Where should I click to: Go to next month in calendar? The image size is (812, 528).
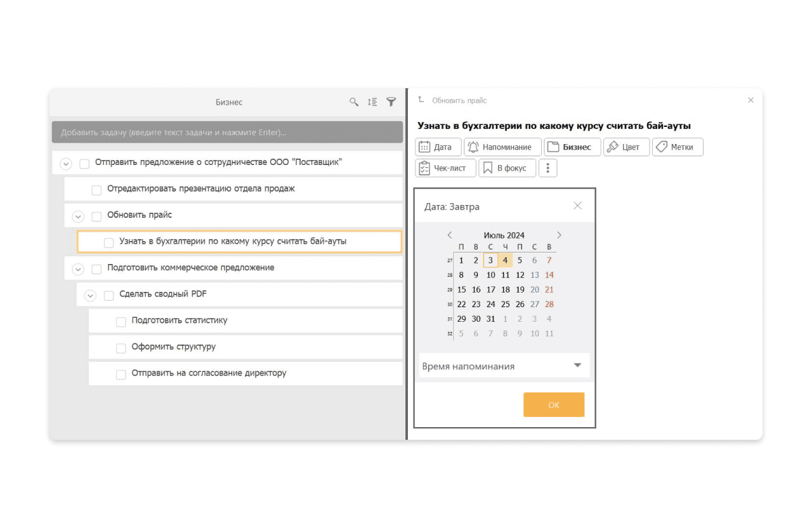[559, 235]
